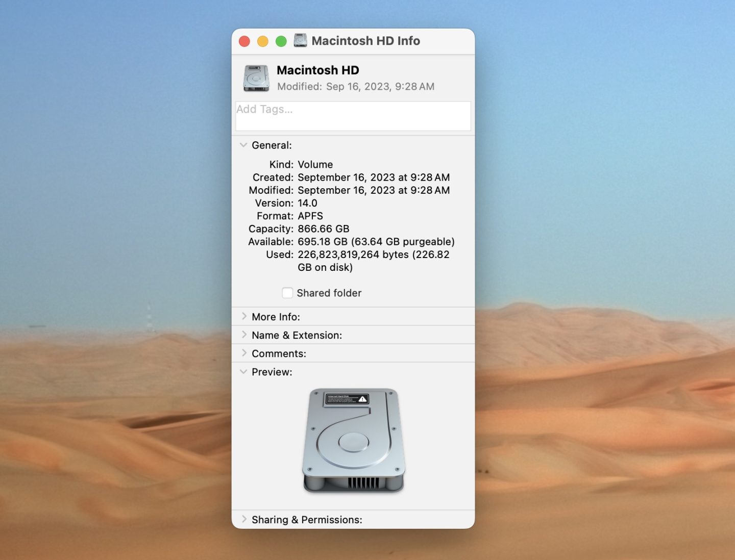Click the large hard drive preview image

[x=353, y=441]
